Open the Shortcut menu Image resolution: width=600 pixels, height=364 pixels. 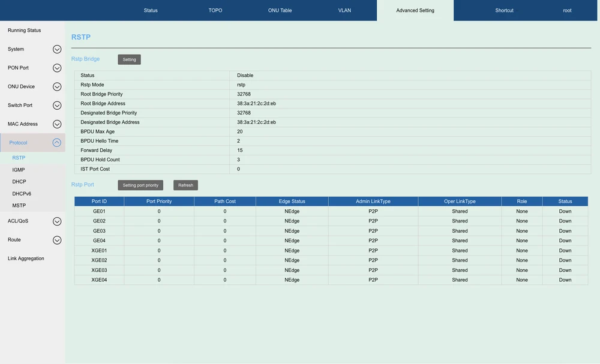(504, 10)
